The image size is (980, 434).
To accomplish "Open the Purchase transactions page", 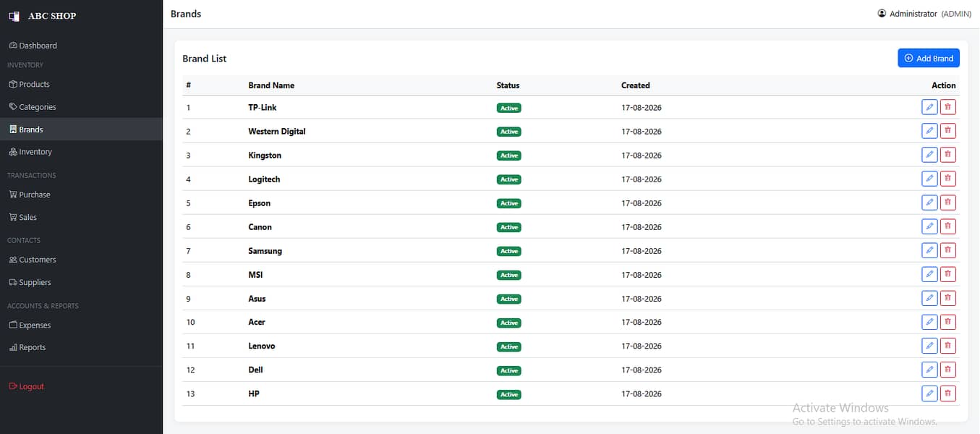I will [x=81, y=195].
